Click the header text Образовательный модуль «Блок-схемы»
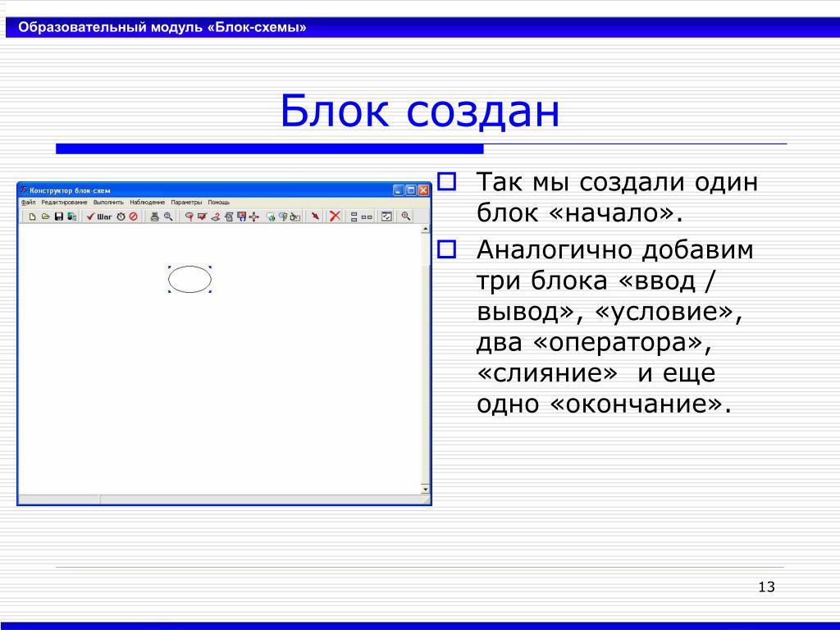 pyautogui.click(x=162, y=27)
